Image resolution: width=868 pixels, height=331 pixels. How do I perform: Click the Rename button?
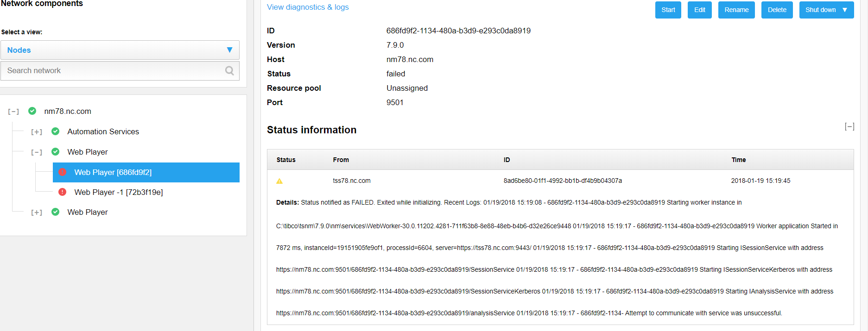click(x=736, y=10)
